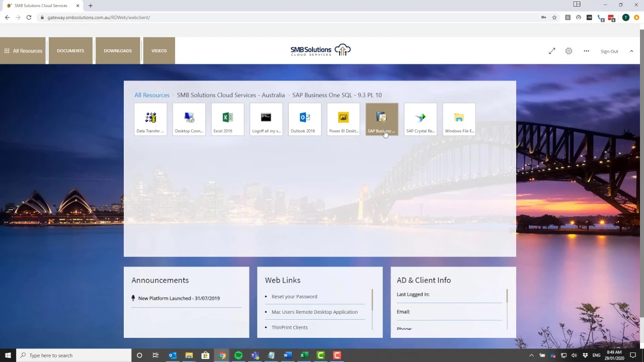This screenshot has width=644, height=362.
Task: Open Spotify from the taskbar
Action: coord(238,355)
